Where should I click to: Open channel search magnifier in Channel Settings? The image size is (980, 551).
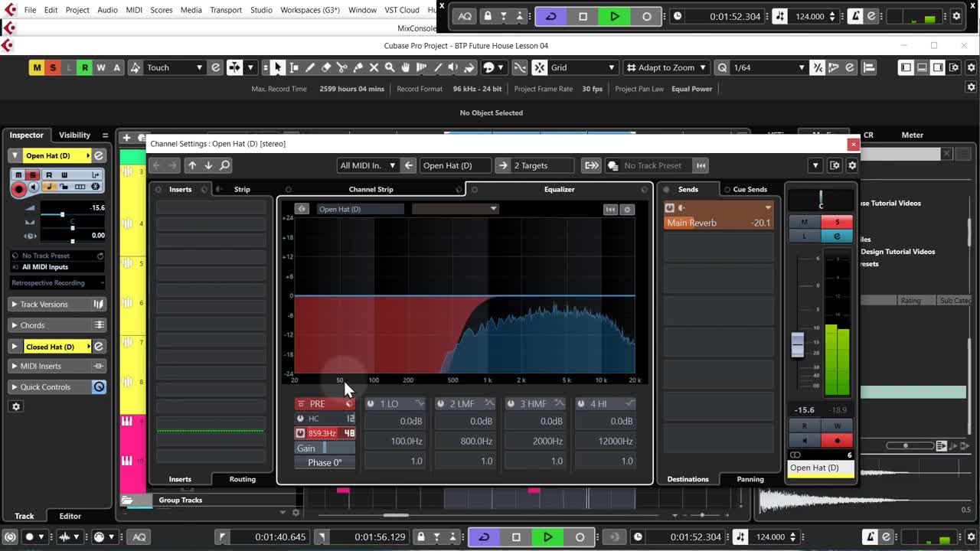click(224, 165)
